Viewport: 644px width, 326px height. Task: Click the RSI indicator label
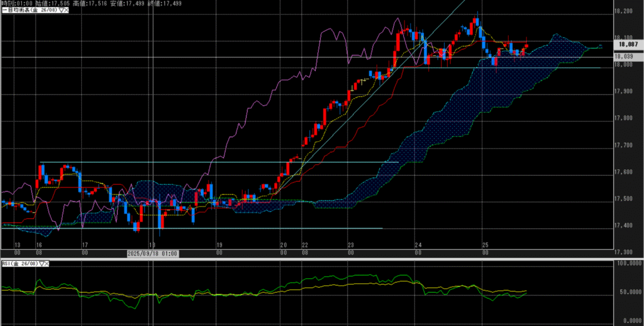click(8, 265)
